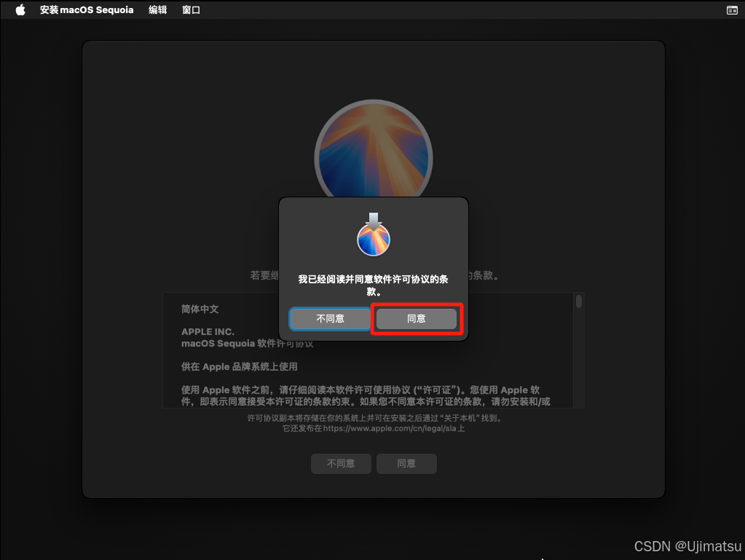Open the 编辑 menu
Viewport: 745px width, 560px height.
click(158, 10)
